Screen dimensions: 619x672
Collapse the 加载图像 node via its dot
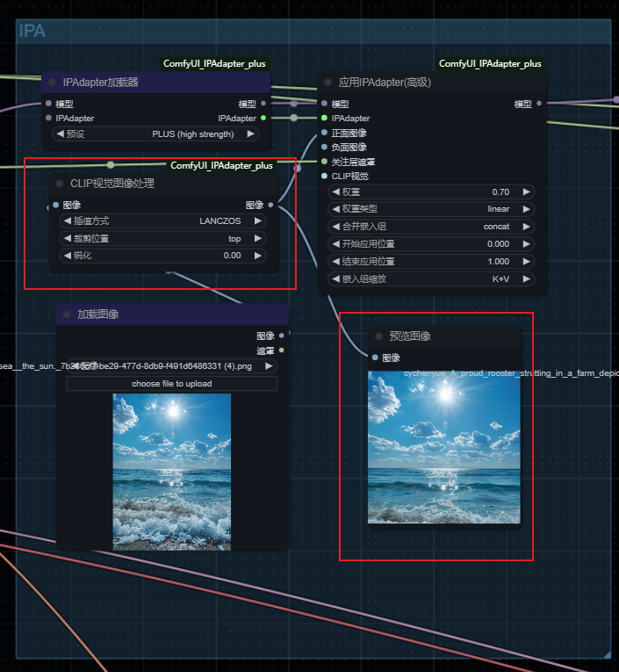pyautogui.click(x=67, y=314)
